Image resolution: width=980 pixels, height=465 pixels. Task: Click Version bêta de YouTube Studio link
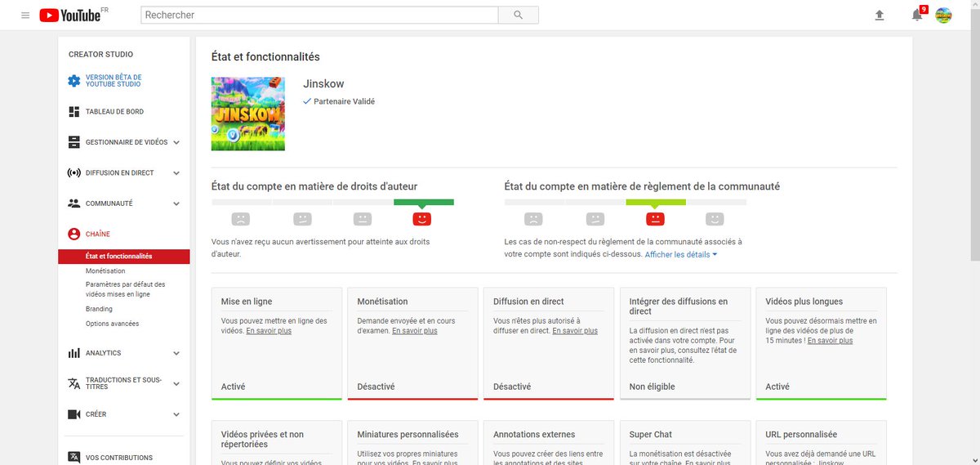click(114, 81)
